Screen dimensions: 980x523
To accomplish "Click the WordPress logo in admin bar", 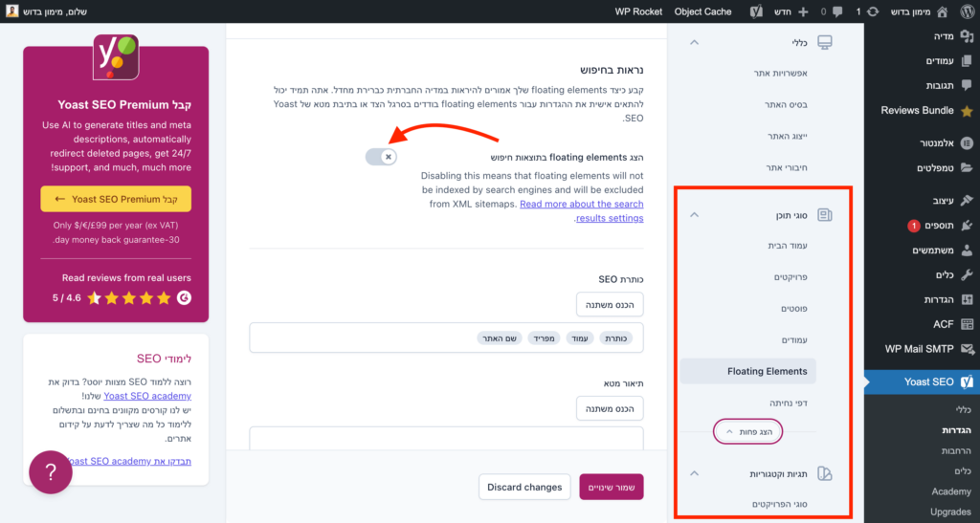I will tap(967, 11).
